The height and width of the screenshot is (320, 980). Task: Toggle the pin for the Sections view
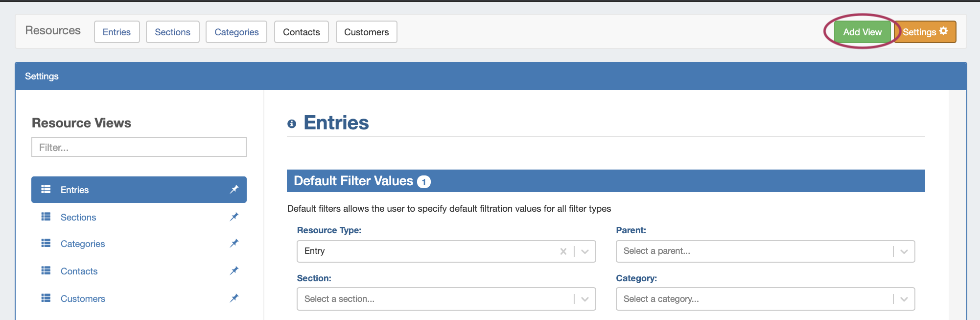click(234, 217)
